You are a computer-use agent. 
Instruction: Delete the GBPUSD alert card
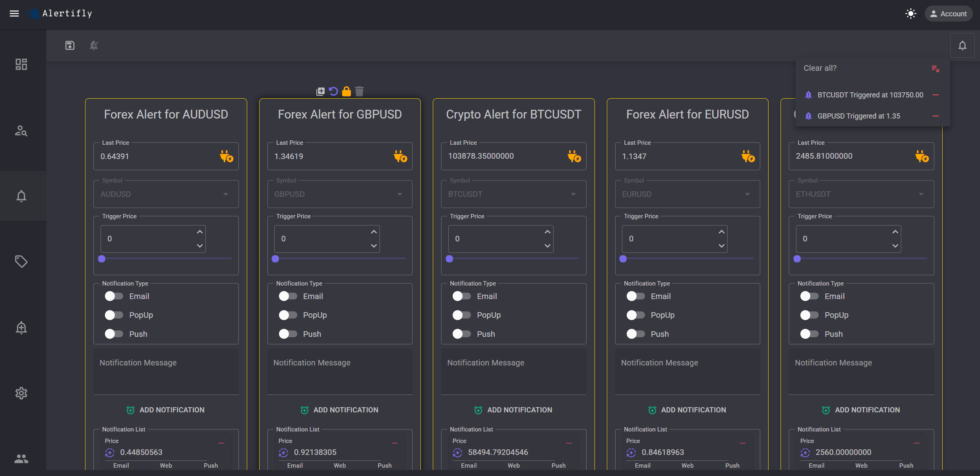tap(359, 91)
